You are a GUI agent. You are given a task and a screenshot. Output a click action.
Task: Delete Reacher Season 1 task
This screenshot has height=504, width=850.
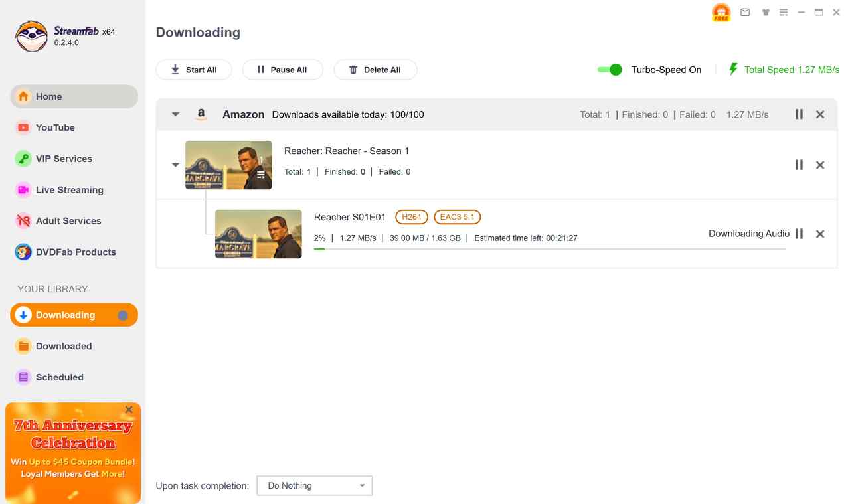[820, 165]
